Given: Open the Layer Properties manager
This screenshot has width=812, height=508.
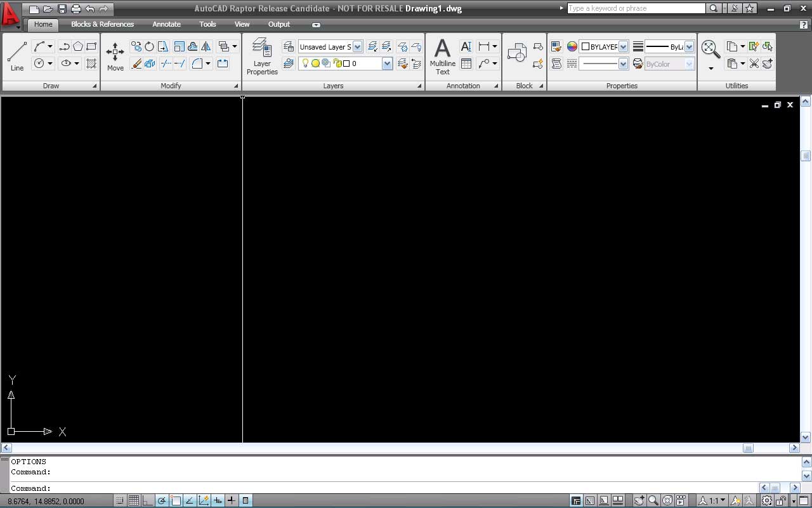Looking at the screenshot, I should [262, 56].
